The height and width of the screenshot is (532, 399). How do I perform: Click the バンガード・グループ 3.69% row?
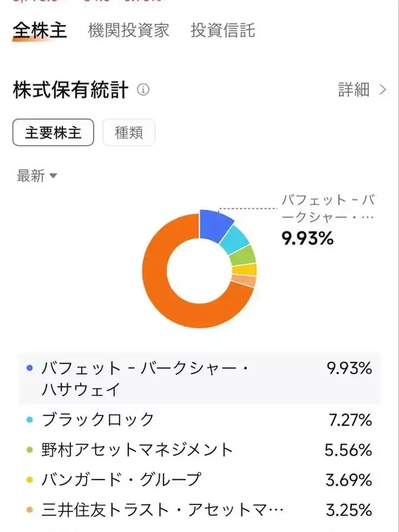pos(199,480)
